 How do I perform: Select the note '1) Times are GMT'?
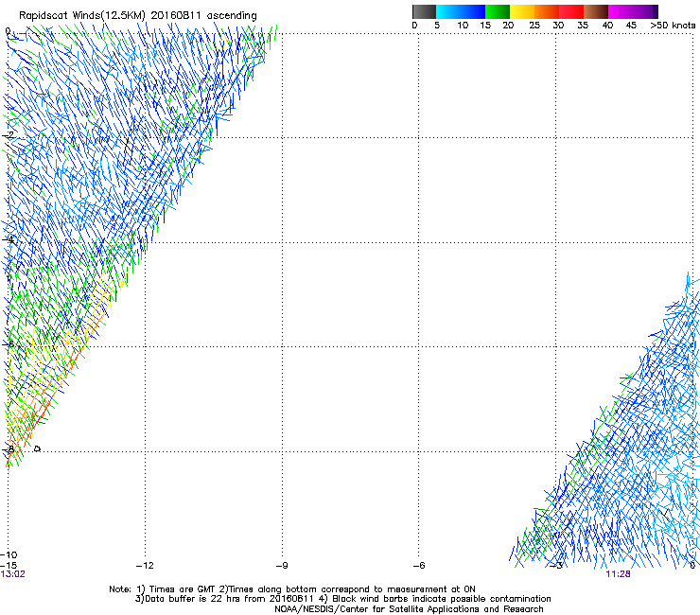point(176,589)
